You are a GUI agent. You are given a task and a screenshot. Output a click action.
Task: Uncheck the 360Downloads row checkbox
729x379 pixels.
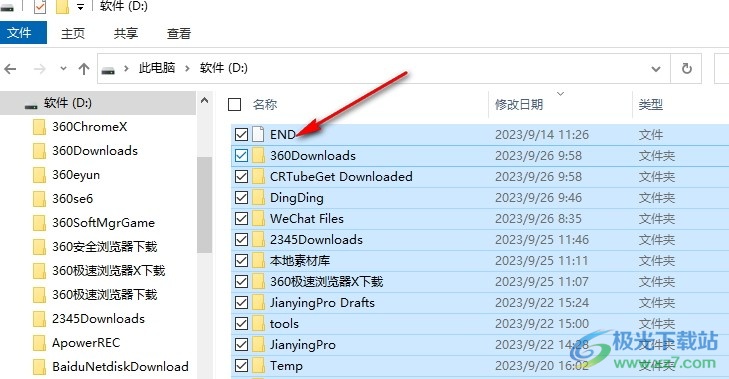[241, 155]
